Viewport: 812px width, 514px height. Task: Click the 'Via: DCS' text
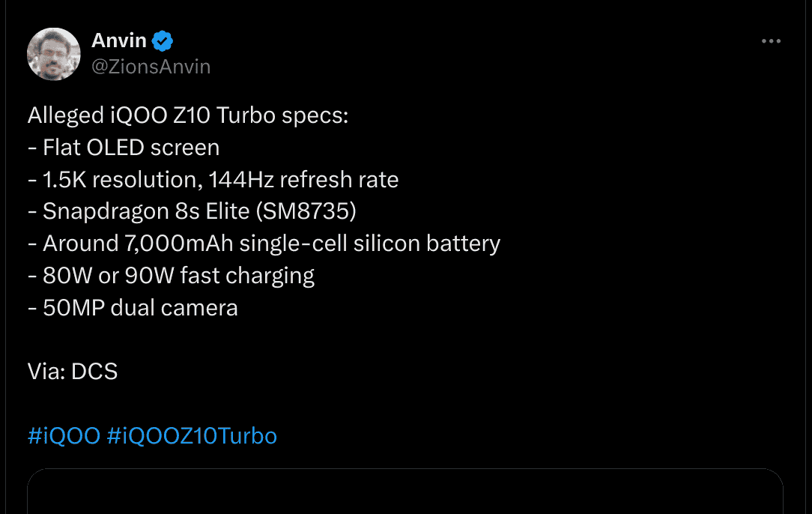click(x=72, y=371)
